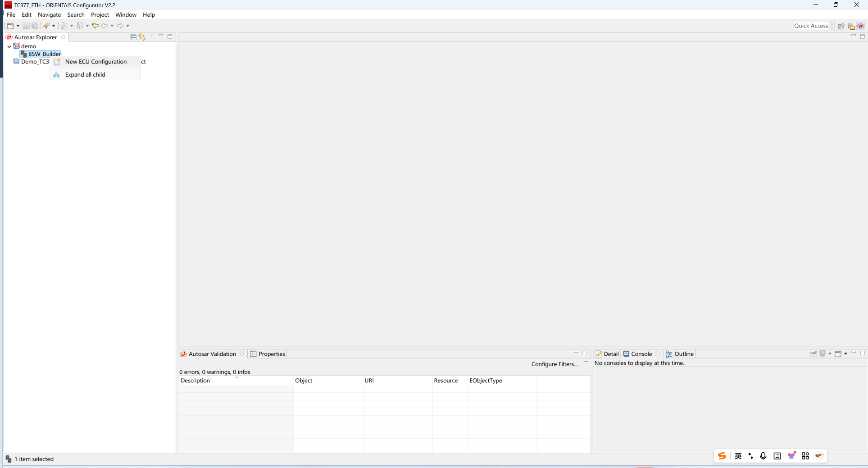The image size is (868, 468).
Task: Choose New ECU Configuration from context menu
Action: pyautogui.click(x=95, y=62)
